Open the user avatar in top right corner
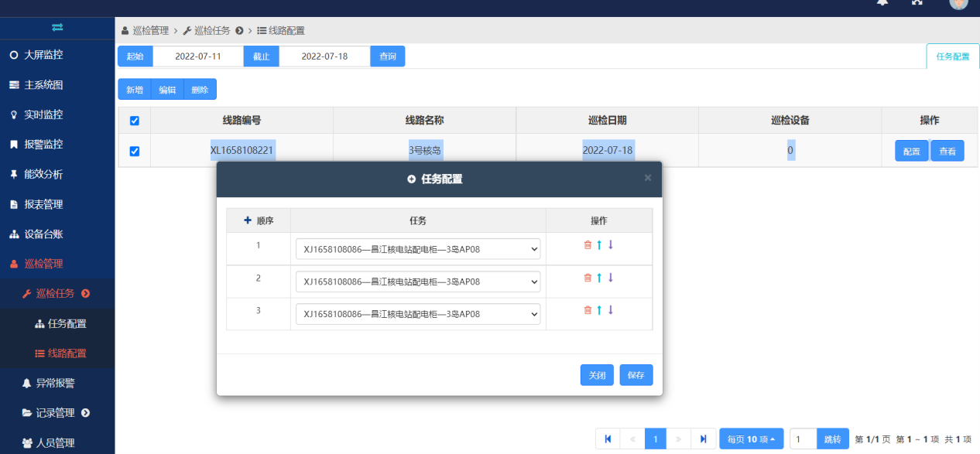This screenshot has width=980, height=454. (958, 5)
